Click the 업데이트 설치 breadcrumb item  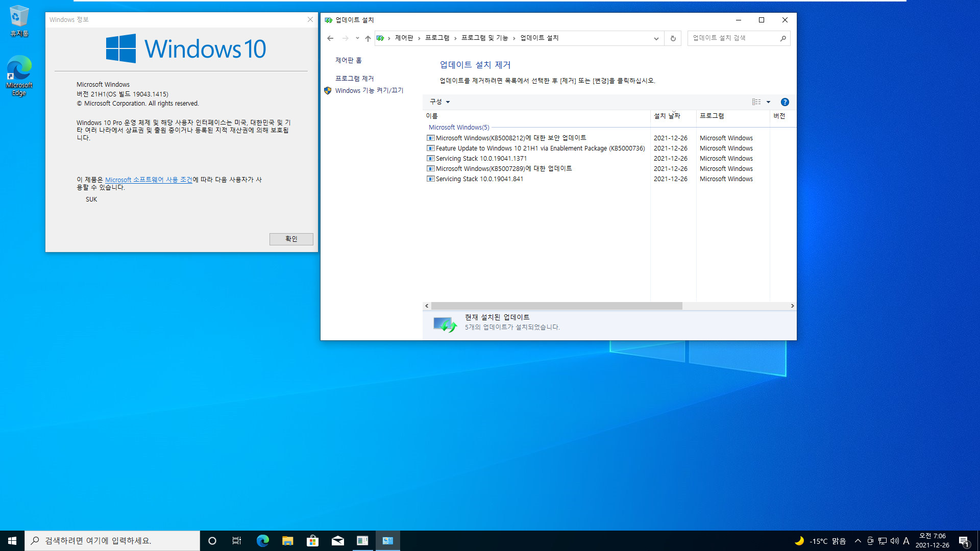click(539, 38)
